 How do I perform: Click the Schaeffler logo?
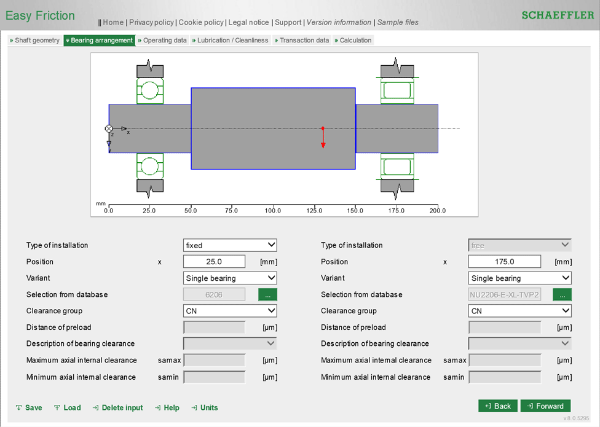(x=557, y=16)
